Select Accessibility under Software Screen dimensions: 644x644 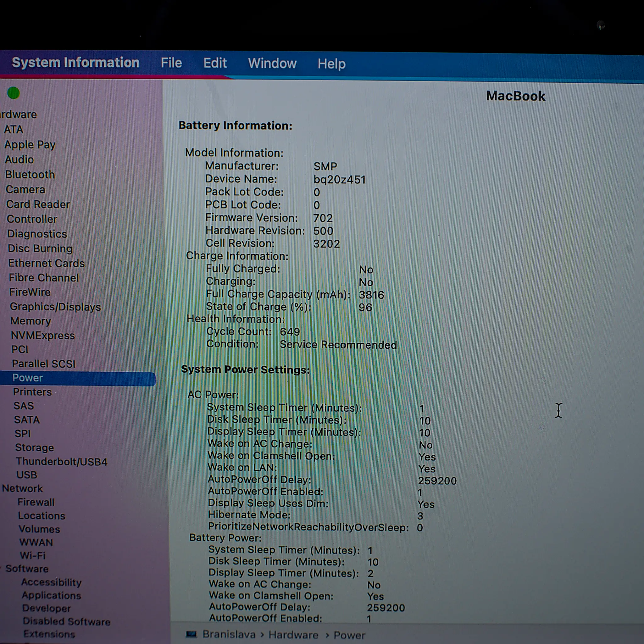coord(51,582)
